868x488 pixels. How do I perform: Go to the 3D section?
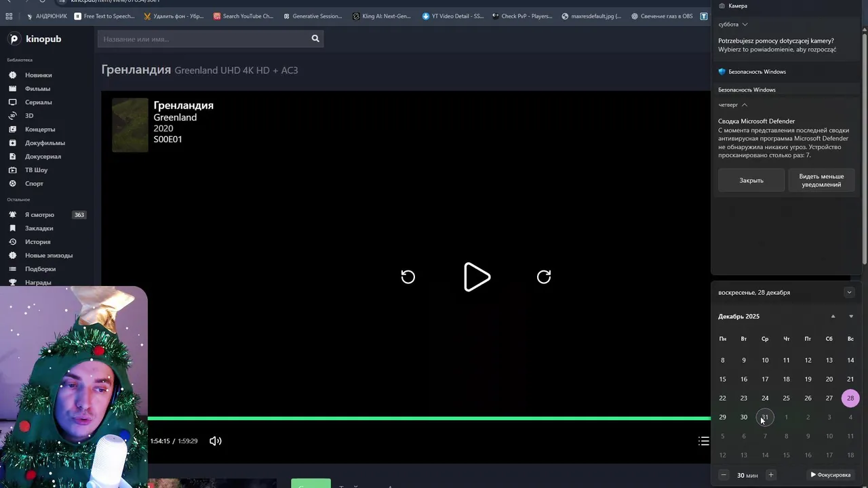click(x=29, y=116)
